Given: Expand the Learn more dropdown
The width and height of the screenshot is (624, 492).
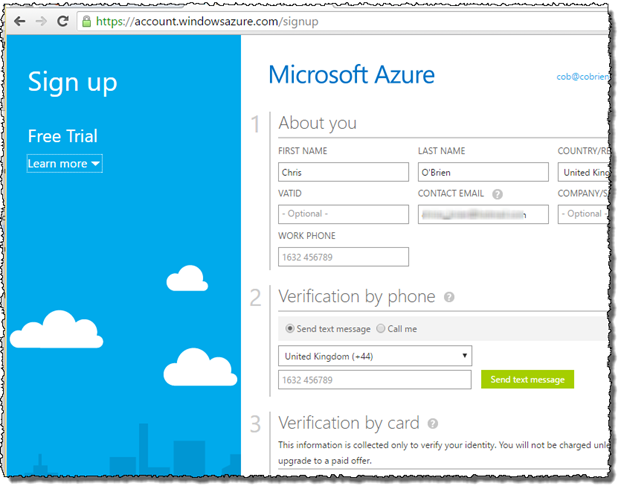Looking at the screenshot, I should (64, 164).
